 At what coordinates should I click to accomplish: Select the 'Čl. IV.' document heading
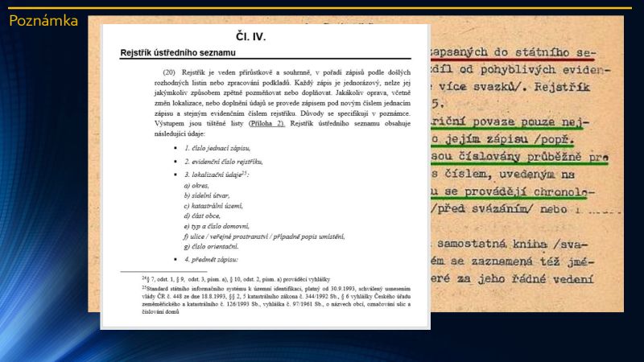[x=251, y=36]
